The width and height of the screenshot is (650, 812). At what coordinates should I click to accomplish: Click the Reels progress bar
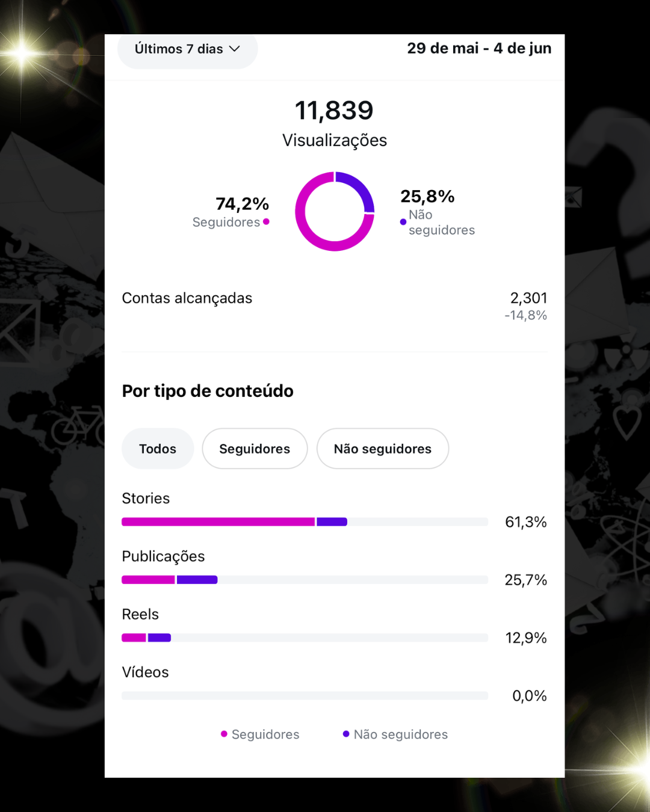tap(305, 638)
